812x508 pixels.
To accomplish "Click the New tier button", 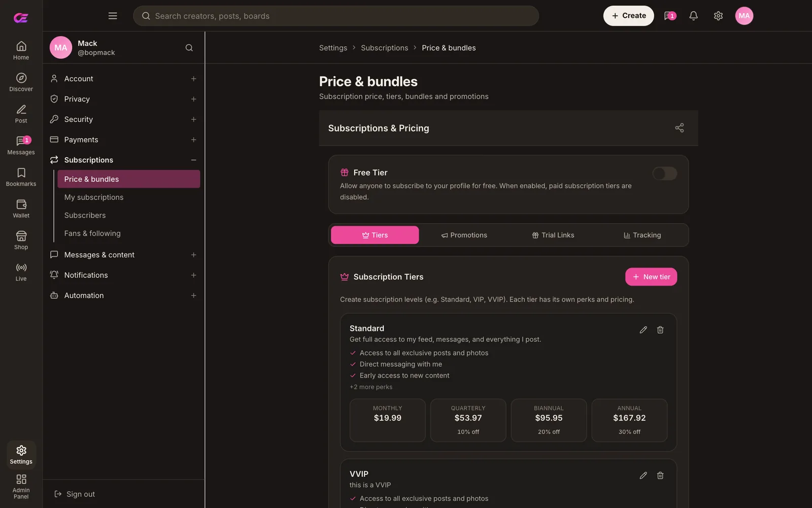I will pos(651,277).
